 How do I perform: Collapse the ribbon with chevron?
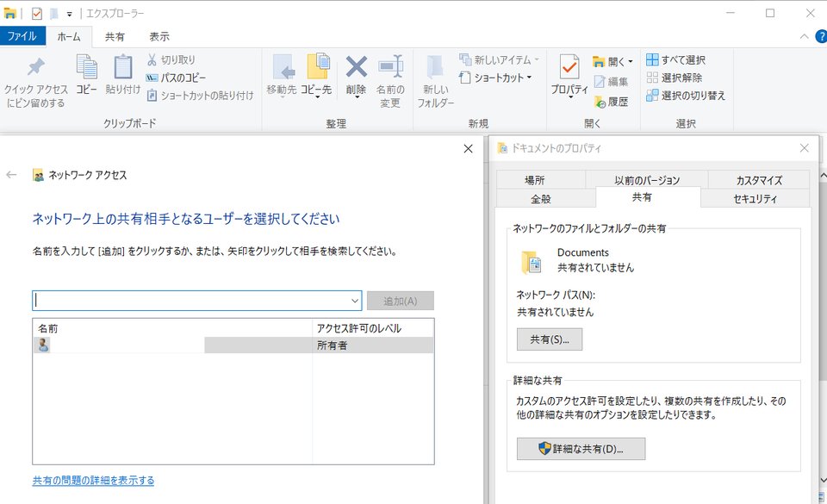(x=804, y=36)
